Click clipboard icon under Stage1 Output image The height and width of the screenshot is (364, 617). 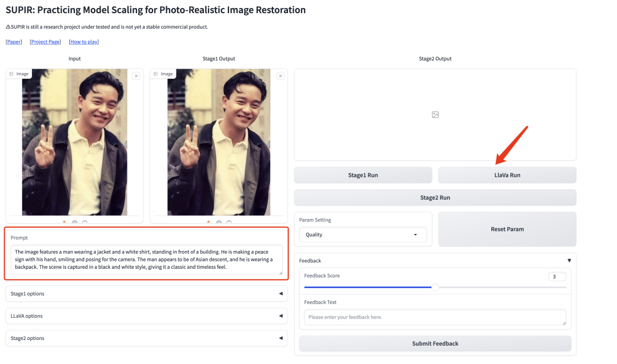pyautogui.click(x=229, y=222)
